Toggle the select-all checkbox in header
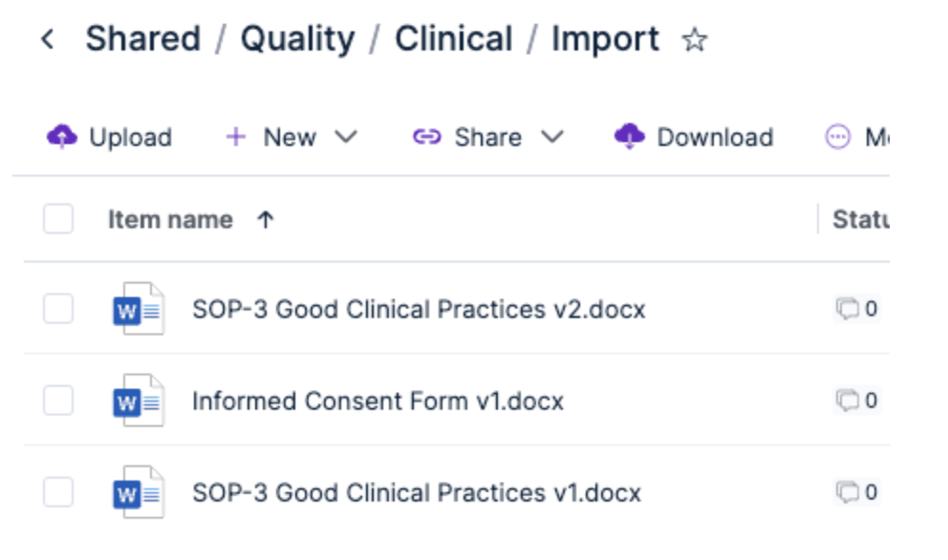 (x=58, y=220)
